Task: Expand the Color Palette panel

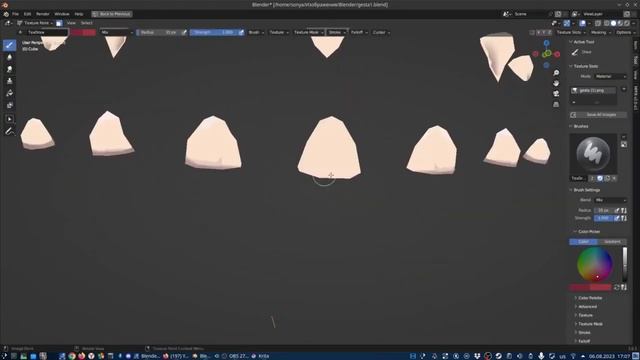Action: (589, 298)
